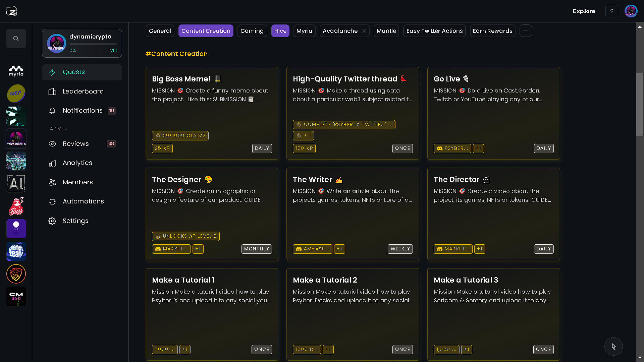Viewport: 644px width, 362px height.
Task: Open the Go Live quest card
Action: point(494,113)
